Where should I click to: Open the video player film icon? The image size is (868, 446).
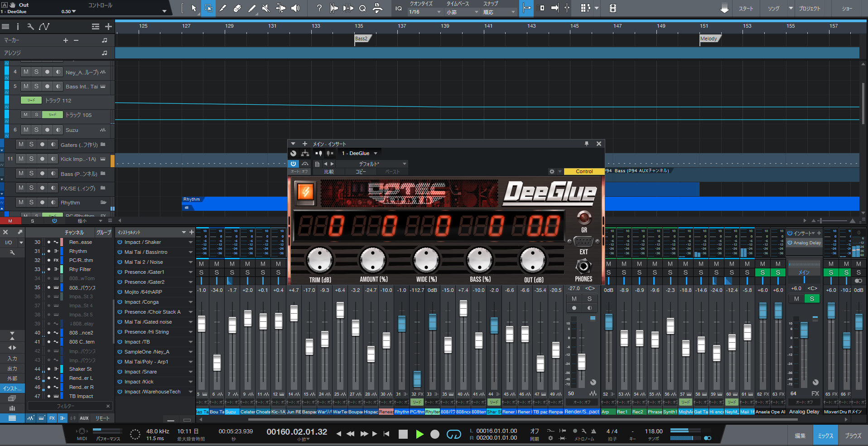point(613,8)
